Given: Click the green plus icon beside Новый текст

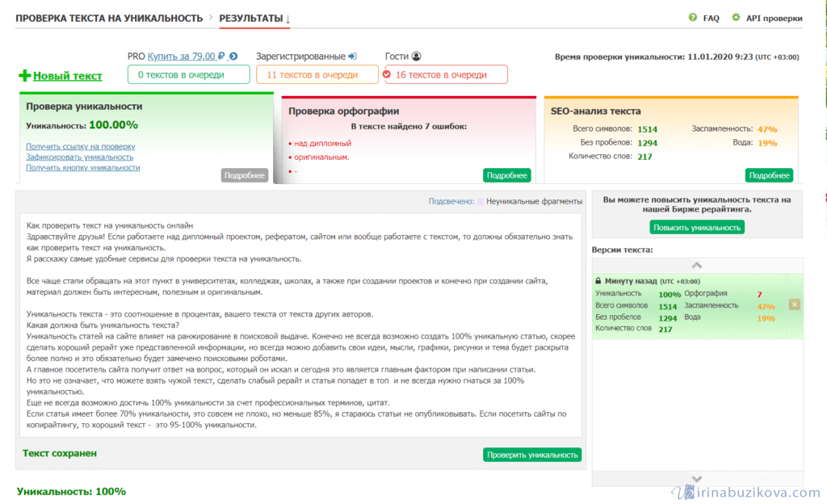Looking at the screenshot, I should (24, 76).
